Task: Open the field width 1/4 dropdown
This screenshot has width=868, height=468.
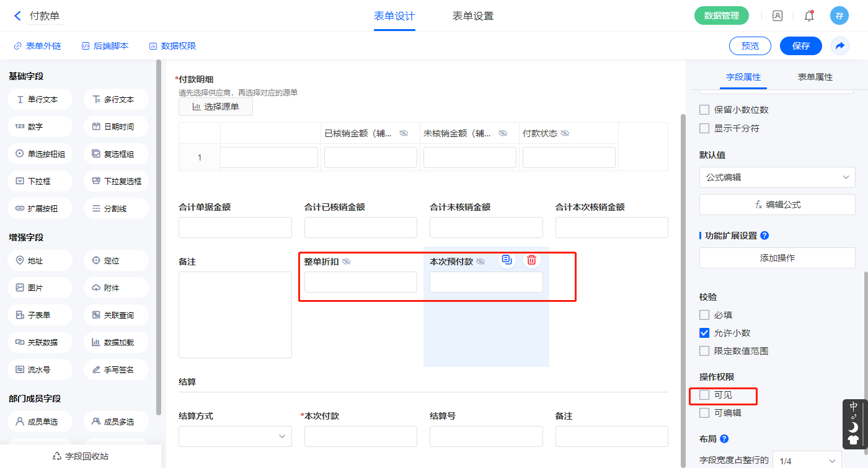Action: (x=807, y=461)
